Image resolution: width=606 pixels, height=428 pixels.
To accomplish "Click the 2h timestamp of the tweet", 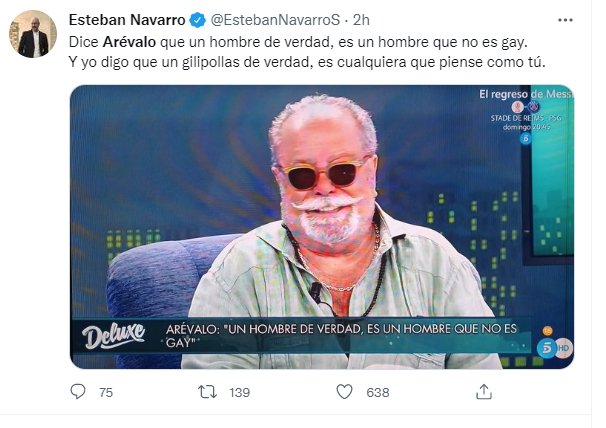I will 361,20.
